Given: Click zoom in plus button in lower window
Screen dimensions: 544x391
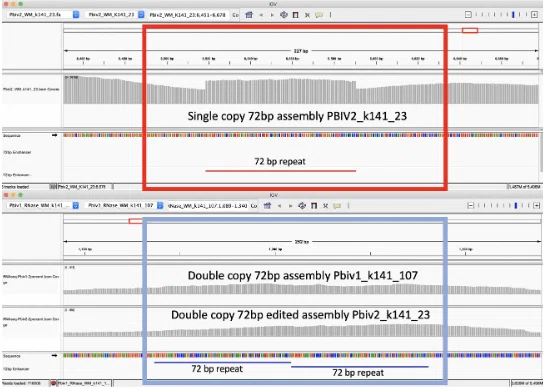Looking at the screenshot, I should point(537,206).
